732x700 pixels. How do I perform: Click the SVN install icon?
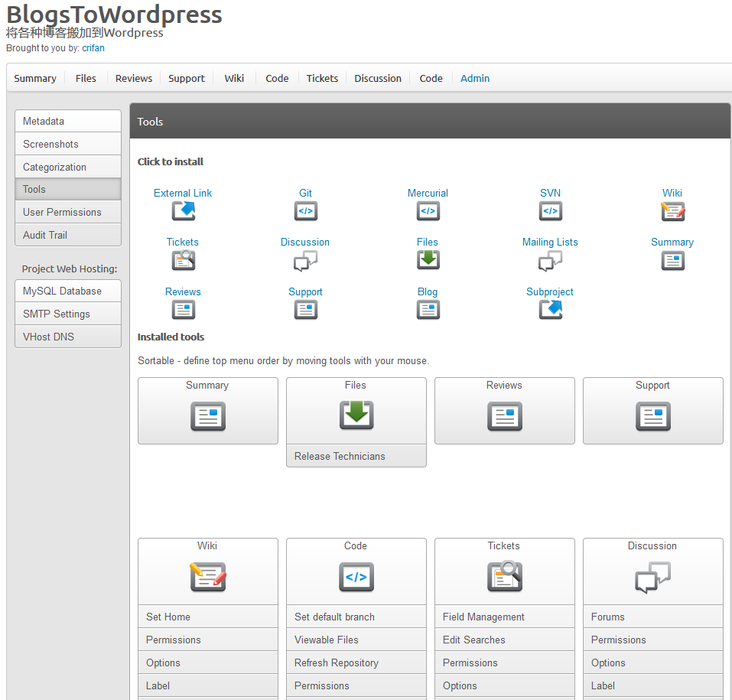(x=551, y=211)
